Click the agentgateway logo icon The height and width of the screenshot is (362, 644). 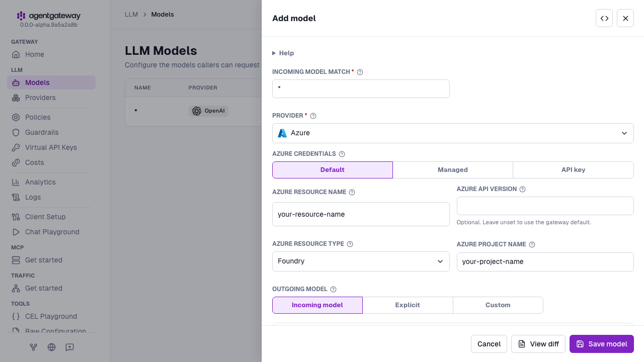(x=21, y=16)
